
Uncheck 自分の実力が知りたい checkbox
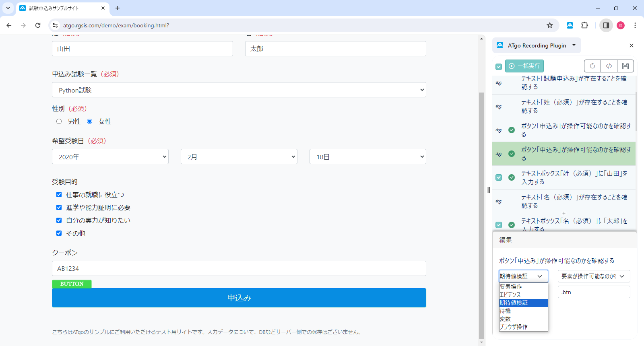59,220
